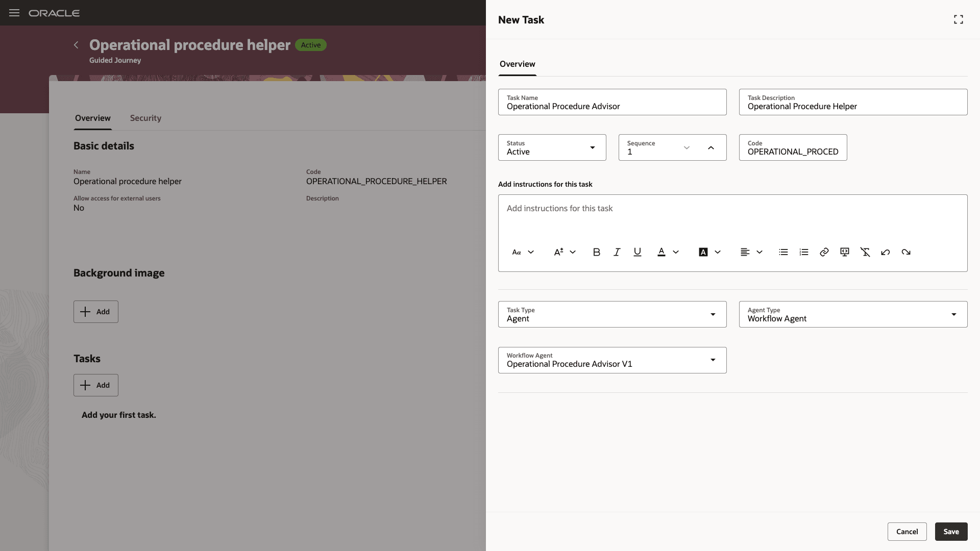Toggle bold formatting
980x551 pixels.
pyautogui.click(x=596, y=252)
